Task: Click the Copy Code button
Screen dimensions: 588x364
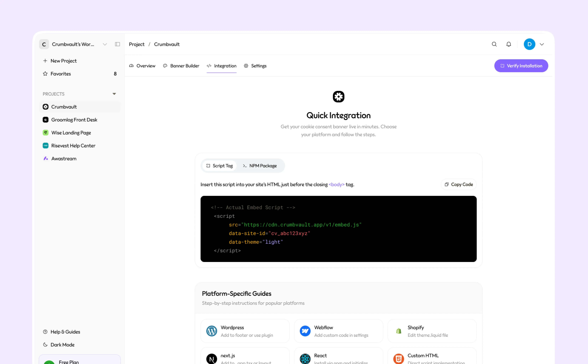Action: pos(458,184)
